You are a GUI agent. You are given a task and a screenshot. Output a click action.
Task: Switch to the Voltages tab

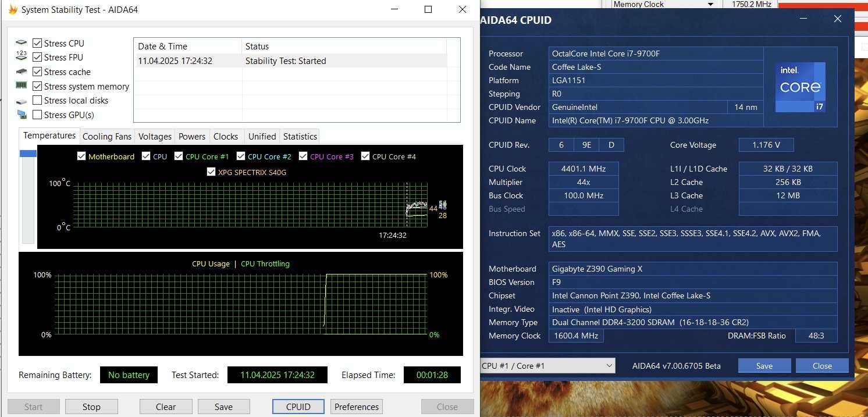pyautogui.click(x=155, y=136)
